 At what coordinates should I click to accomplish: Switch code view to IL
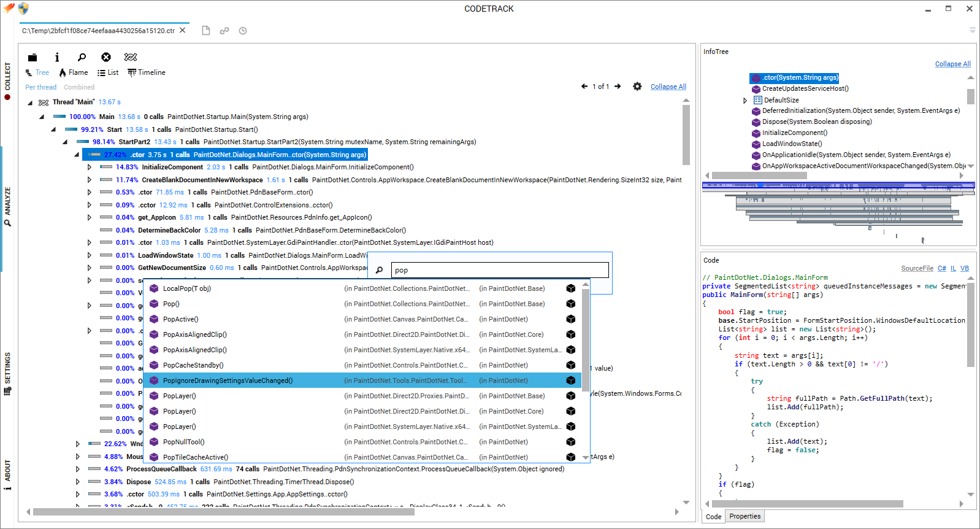click(954, 268)
